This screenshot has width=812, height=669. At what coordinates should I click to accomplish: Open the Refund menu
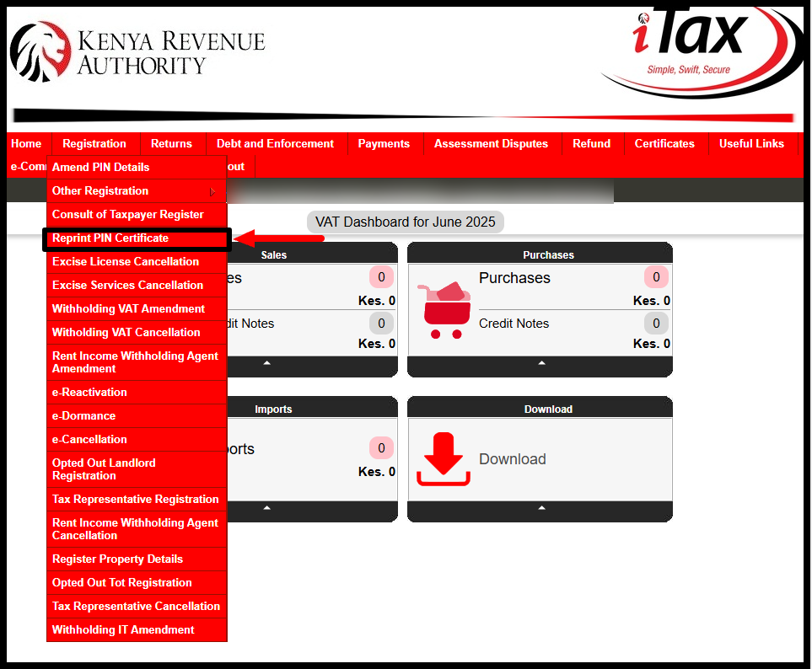pyautogui.click(x=592, y=143)
